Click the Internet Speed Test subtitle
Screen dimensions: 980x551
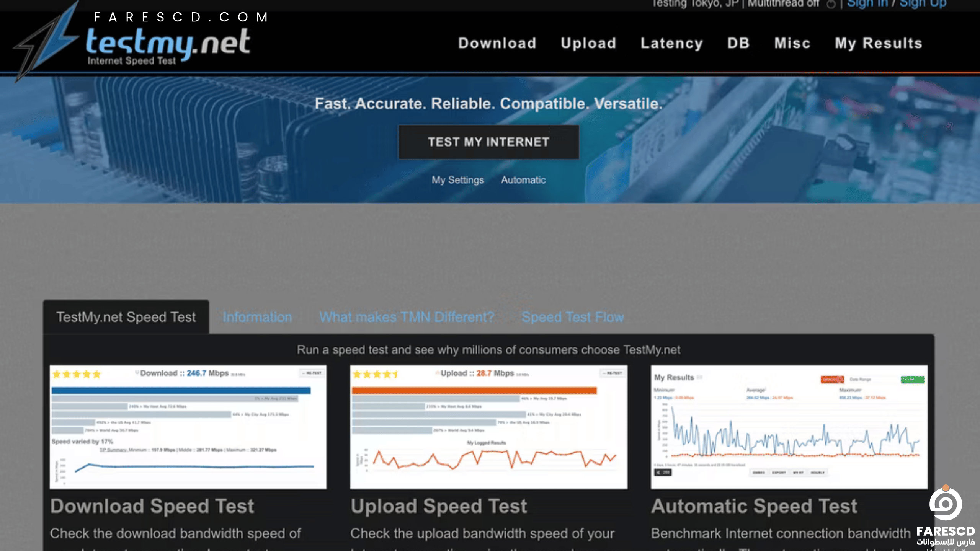[x=132, y=61]
